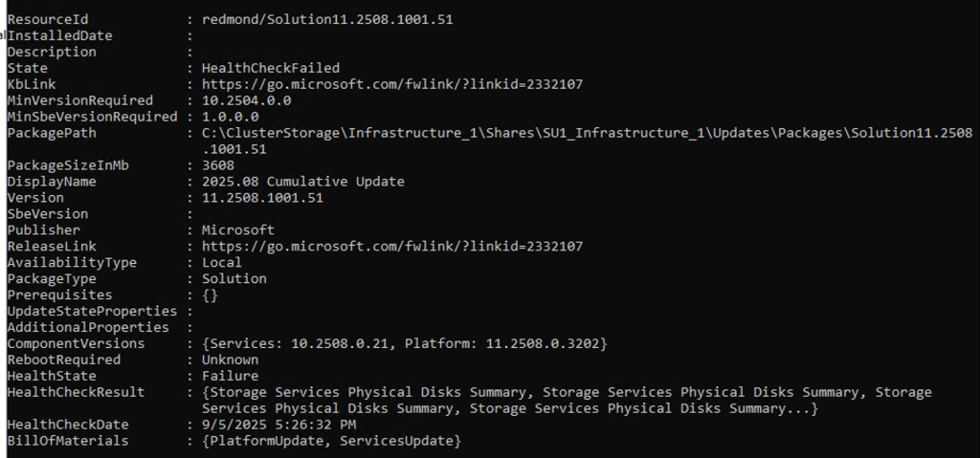Click the MinVersionRequired value 10.2504.0.0

(x=246, y=100)
